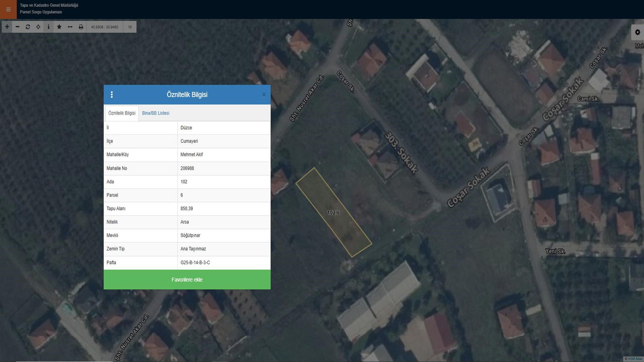
Task: Click the coordinates display 40.8809 : 30.9460
Action: click(x=105, y=27)
